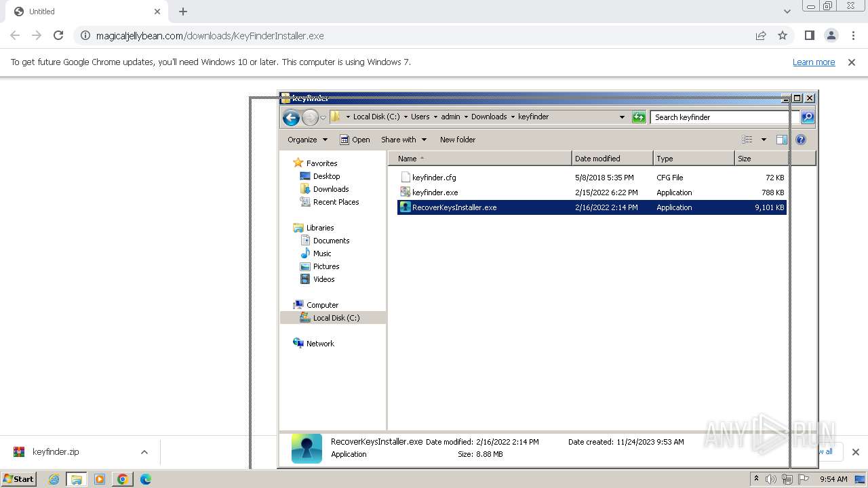Click Downloads in the address breadcrumb
The image size is (868, 488).
(x=489, y=117)
